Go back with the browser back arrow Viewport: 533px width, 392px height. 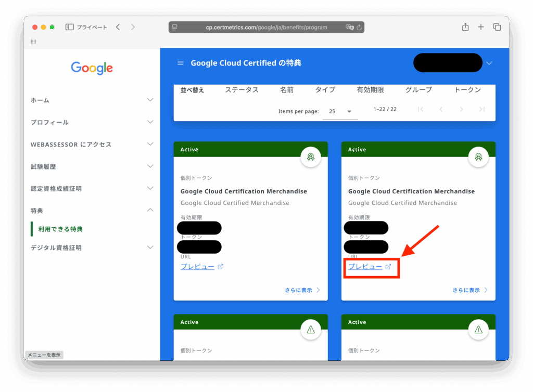pyautogui.click(x=118, y=27)
